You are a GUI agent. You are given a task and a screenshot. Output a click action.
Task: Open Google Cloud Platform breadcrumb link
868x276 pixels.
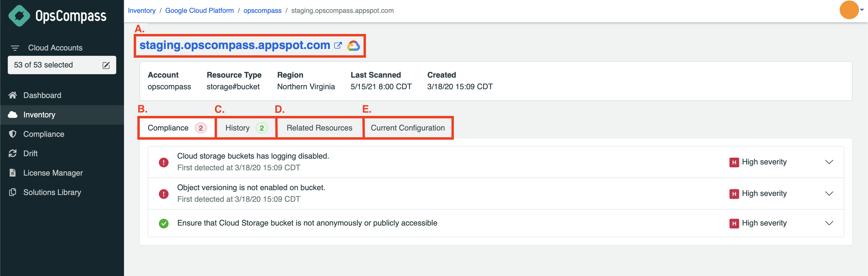[x=200, y=10]
